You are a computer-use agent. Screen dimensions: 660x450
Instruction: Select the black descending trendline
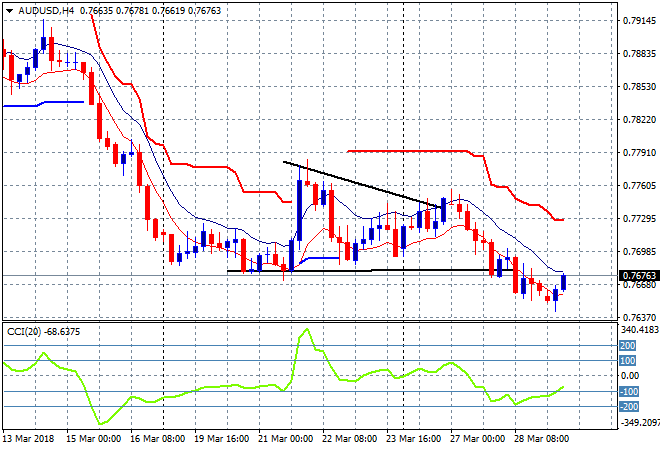360,184
